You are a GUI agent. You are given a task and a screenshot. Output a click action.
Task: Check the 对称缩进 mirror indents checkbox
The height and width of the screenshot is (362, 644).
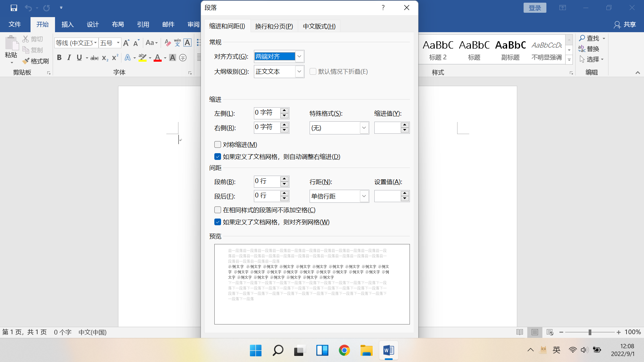click(218, 144)
